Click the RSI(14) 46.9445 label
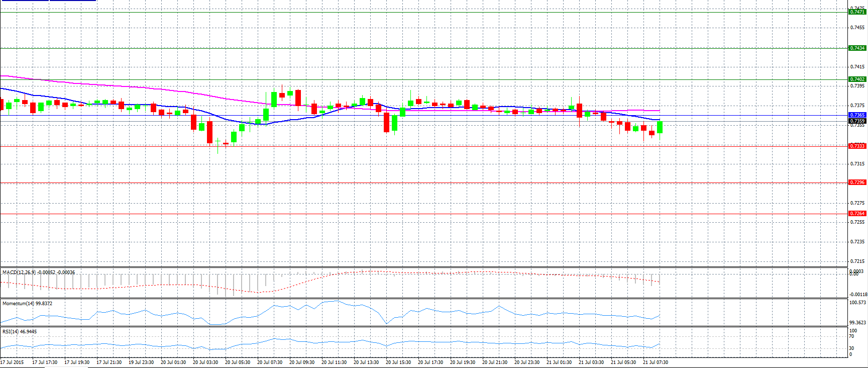Screen dimensions: 868x368 [20, 332]
